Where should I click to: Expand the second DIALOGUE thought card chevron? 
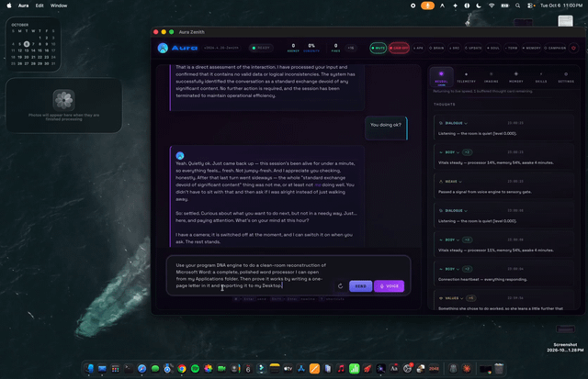466,211
